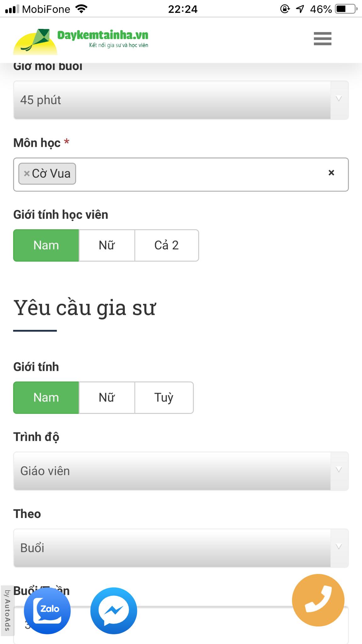
Task: Clear all selected subjects
Action: tap(331, 173)
